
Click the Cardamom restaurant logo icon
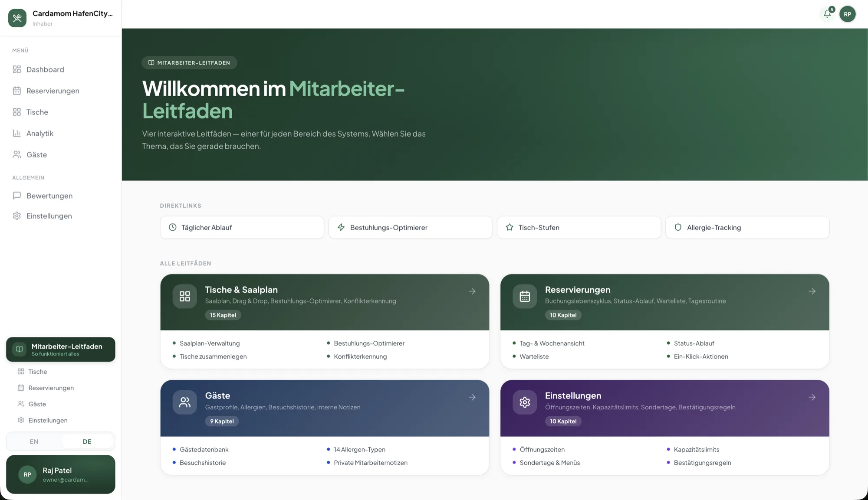point(17,18)
